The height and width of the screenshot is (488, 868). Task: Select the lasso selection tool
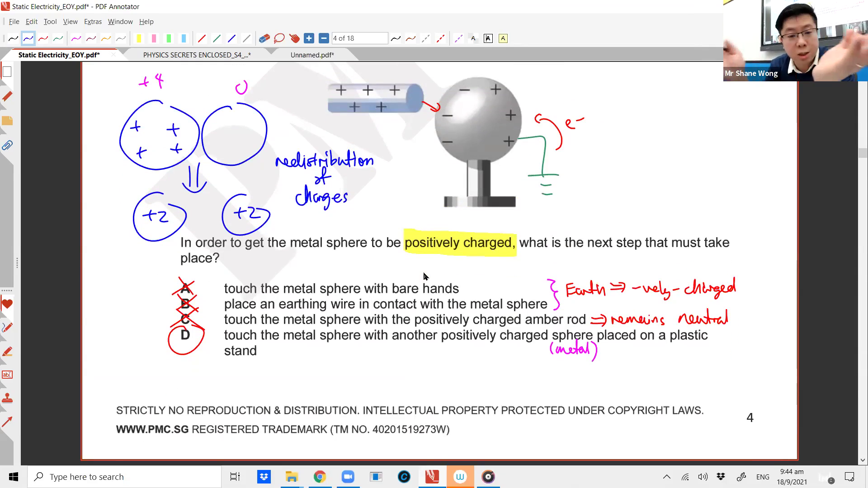279,38
